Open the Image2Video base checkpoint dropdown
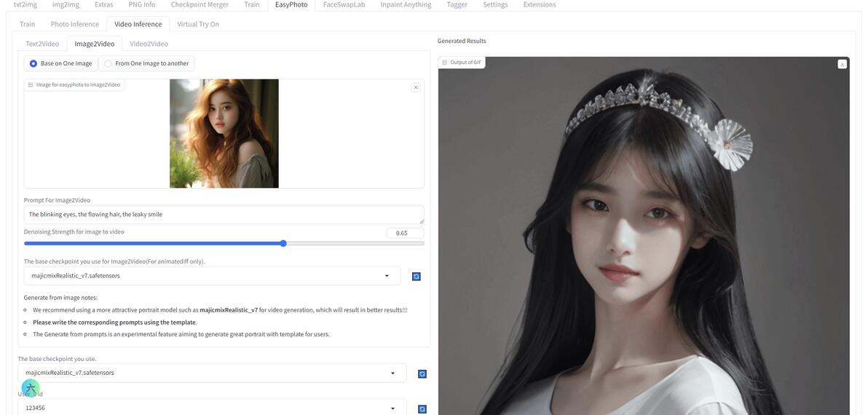 [212, 275]
